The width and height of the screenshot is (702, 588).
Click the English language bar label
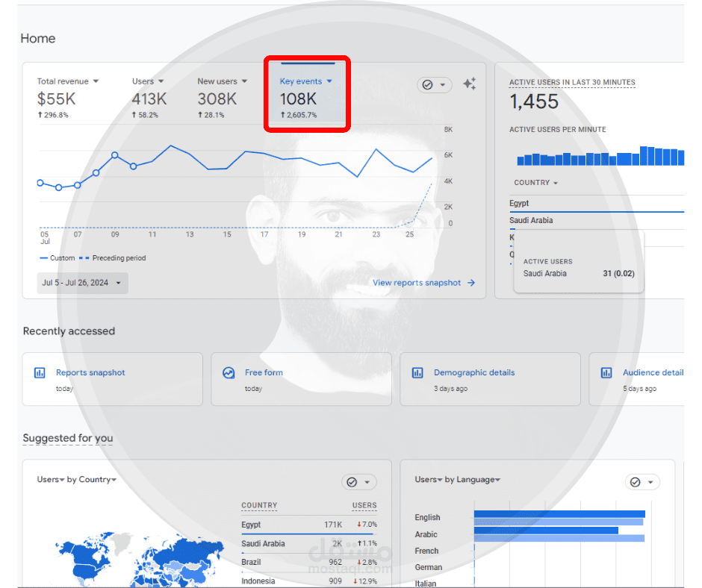(427, 517)
